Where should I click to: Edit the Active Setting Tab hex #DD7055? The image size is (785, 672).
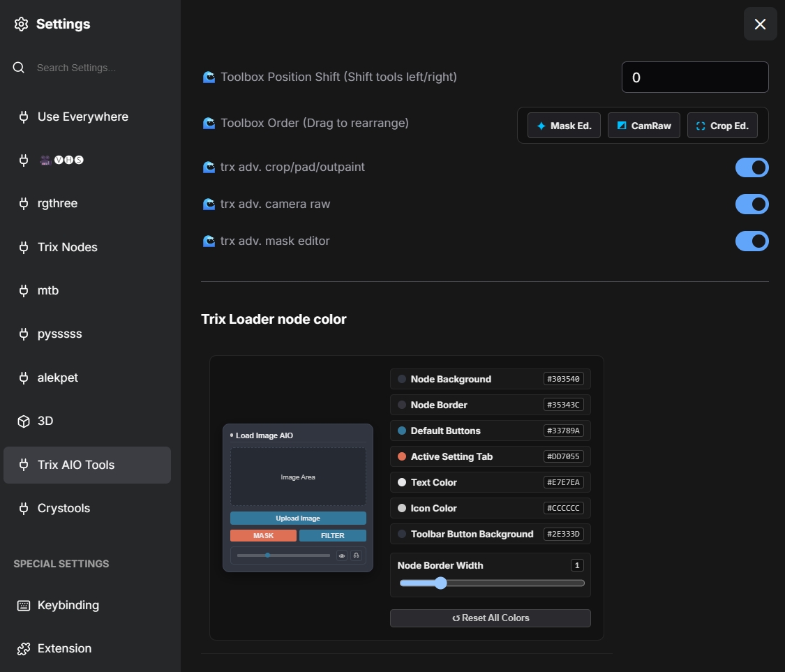[563, 456]
